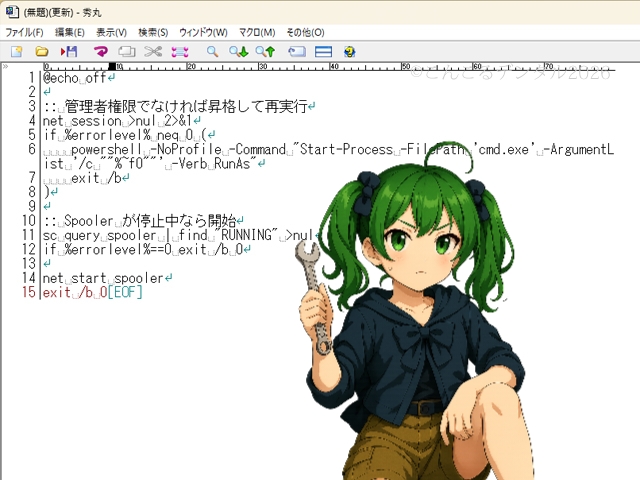Open the マクロ(M) menu
Screen dimensions: 640x480
pyautogui.click(x=256, y=32)
